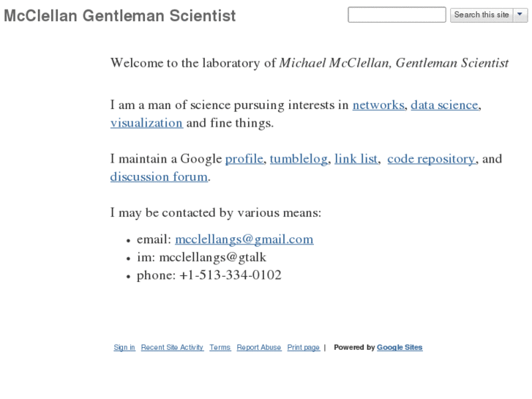The height and width of the screenshot is (399, 532).
Task: Open the Google Sites link
Action: coord(400,348)
